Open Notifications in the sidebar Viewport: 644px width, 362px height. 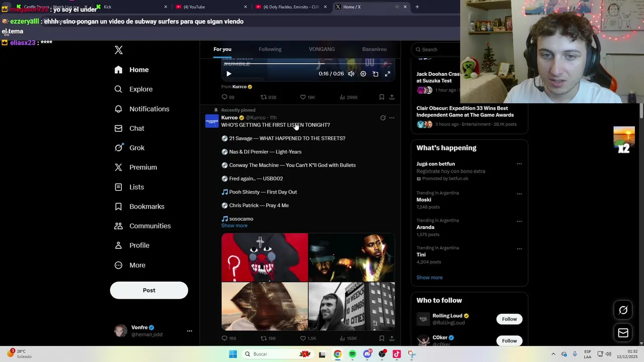[x=141, y=109]
